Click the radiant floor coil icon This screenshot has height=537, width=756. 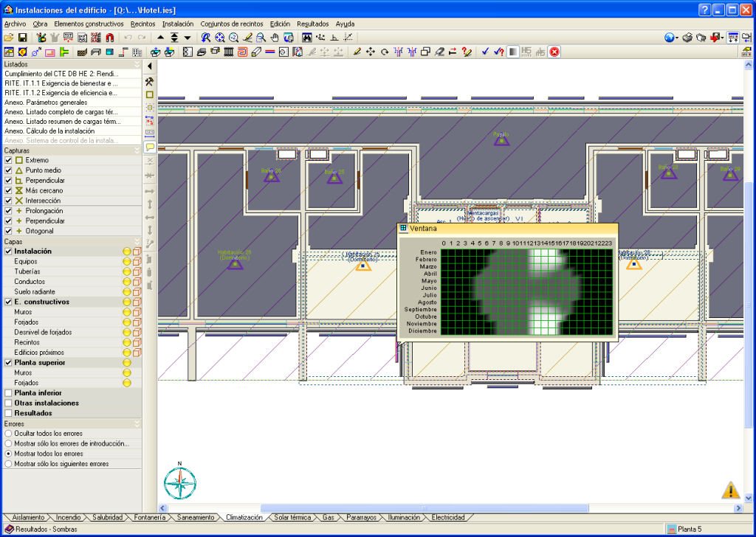point(242,52)
